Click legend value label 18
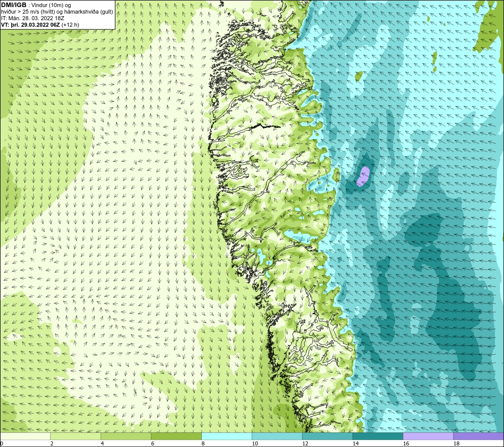Screen dimensions: 504x447 (456, 444)
